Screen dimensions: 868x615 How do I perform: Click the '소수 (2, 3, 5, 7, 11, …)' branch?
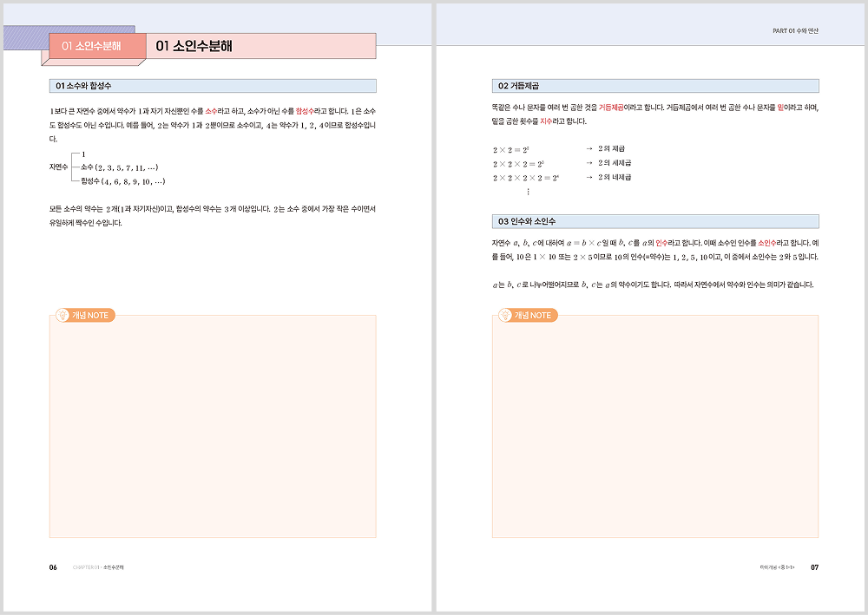pyautogui.click(x=119, y=167)
